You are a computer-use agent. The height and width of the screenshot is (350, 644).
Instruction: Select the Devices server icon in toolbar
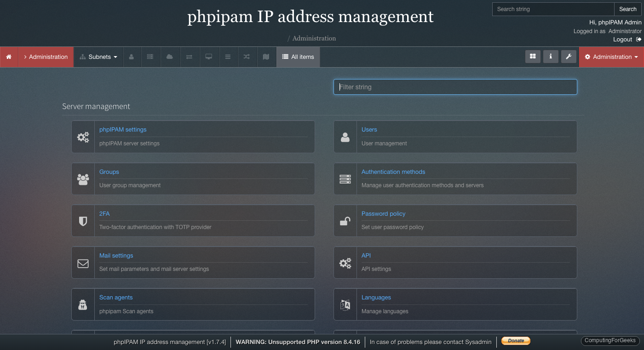(150, 57)
